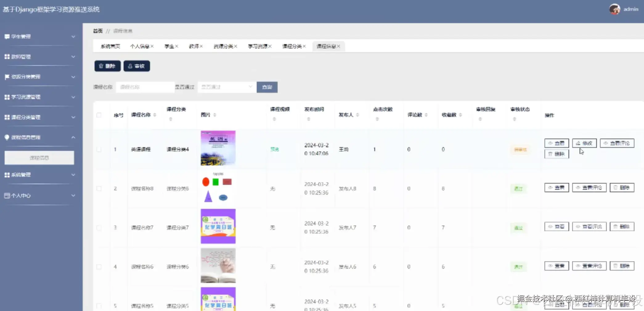
Task: Expand 学习资源管理 in the sidebar
Action: click(x=40, y=97)
